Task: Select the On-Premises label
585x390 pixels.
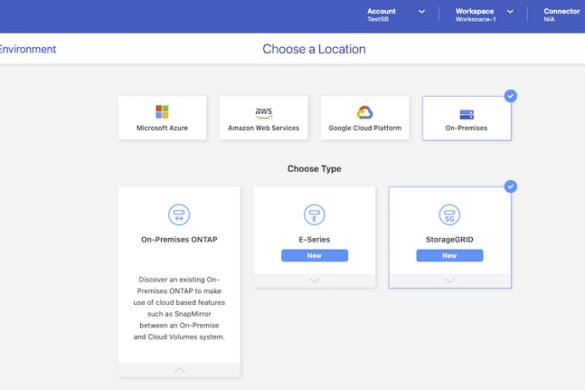Action: pyautogui.click(x=466, y=128)
